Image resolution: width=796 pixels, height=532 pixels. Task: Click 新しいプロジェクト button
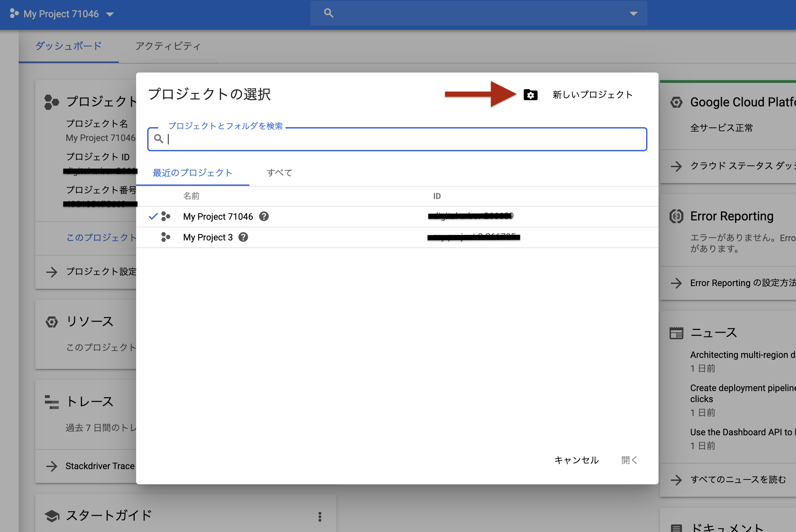point(592,95)
